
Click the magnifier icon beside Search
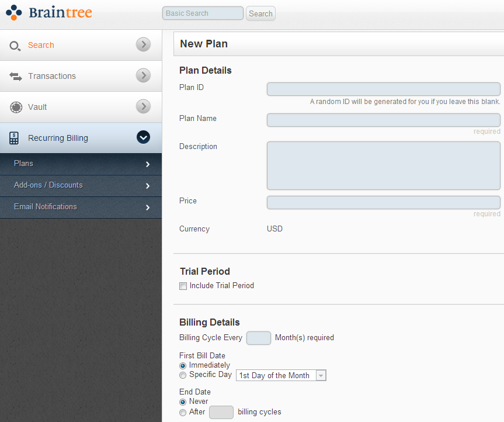pyautogui.click(x=15, y=46)
